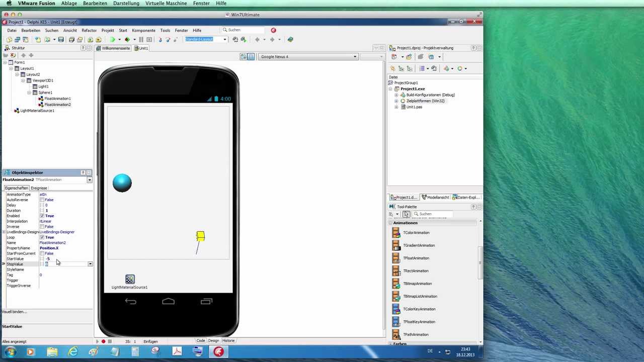This screenshot has height=362, width=644.
Task: Click the help book icon in toolbar
Action: coord(290,40)
